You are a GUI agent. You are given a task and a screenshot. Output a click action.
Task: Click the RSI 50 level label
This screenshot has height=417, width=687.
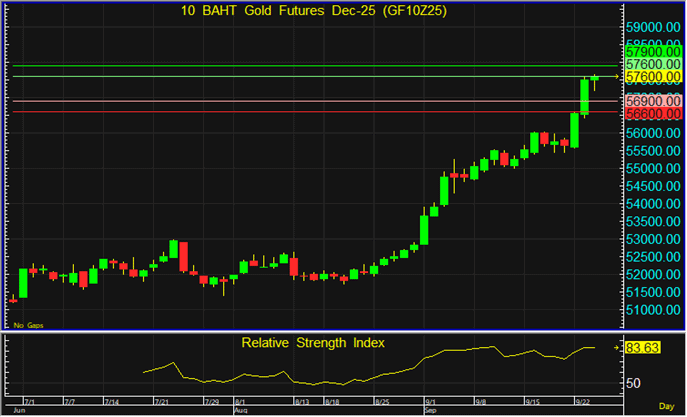click(x=632, y=383)
